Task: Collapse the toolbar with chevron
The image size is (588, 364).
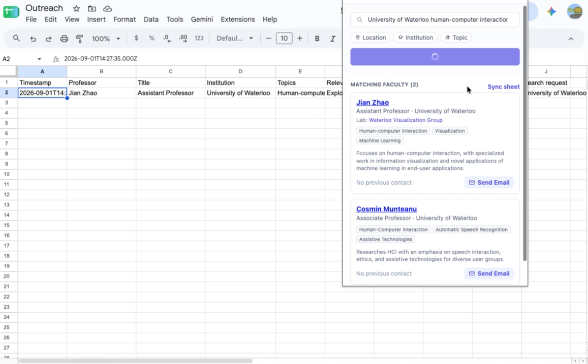Action: [x=571, y=39]
